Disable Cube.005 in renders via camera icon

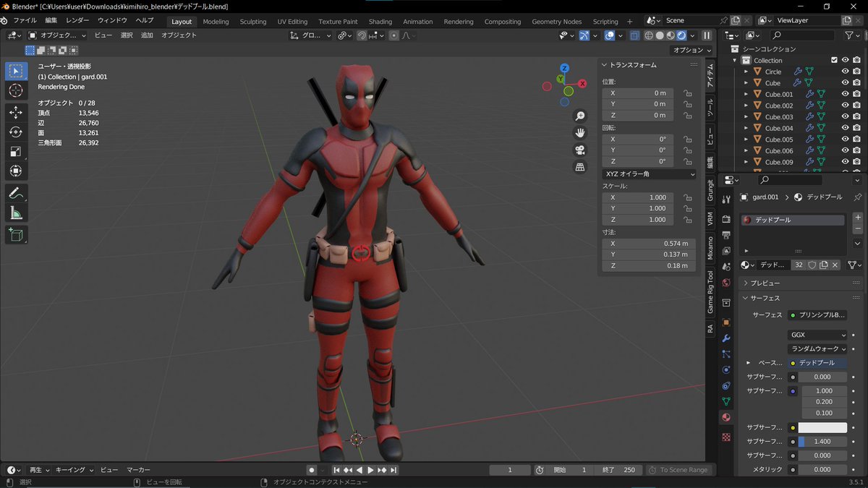pos(856,140)
